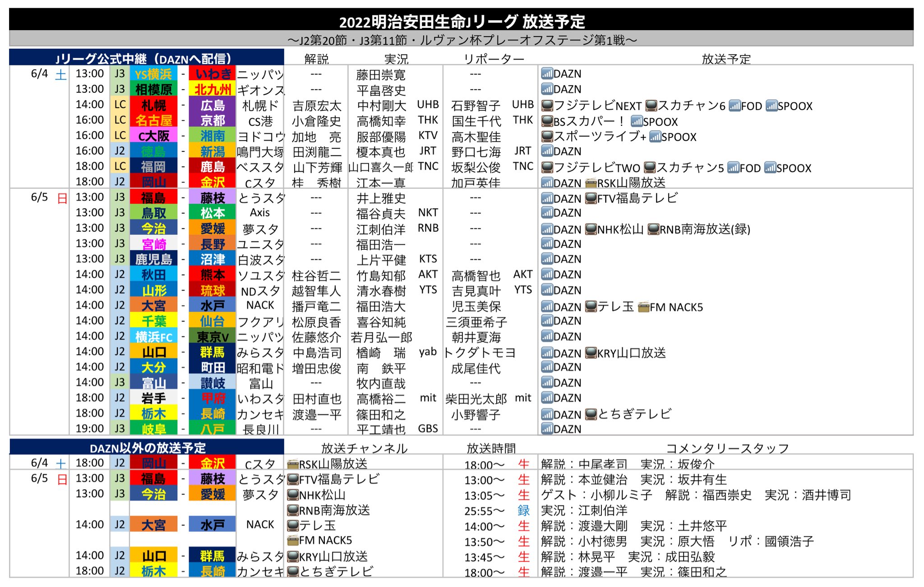Screen dimensions: 924x587
Task: Click the TV icon before フジテレビNEXT
Action: click(547, 105)
